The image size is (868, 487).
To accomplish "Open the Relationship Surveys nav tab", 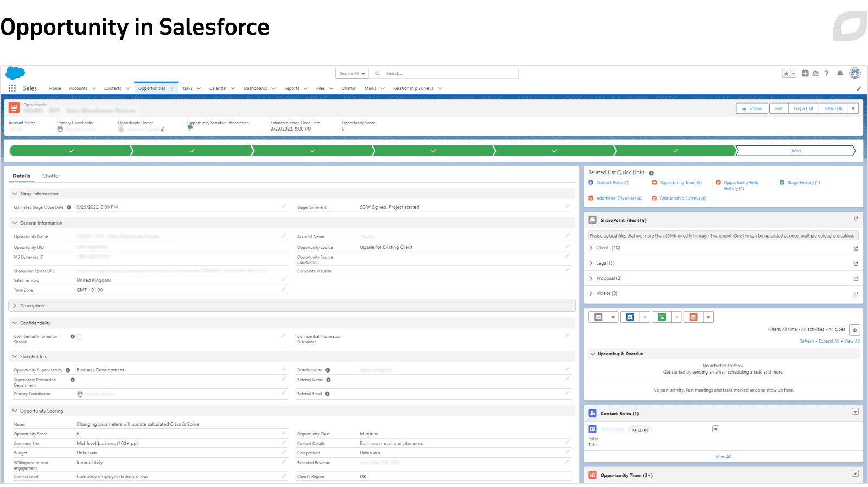I will [413, 88].
